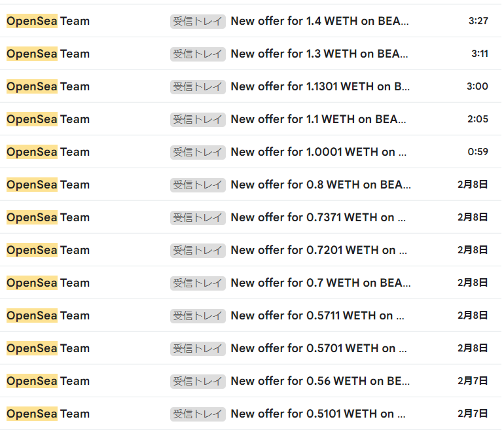Click the 3:00 timestamp
This screenshot has height=432, width=504.
click(x=477, y=86)
